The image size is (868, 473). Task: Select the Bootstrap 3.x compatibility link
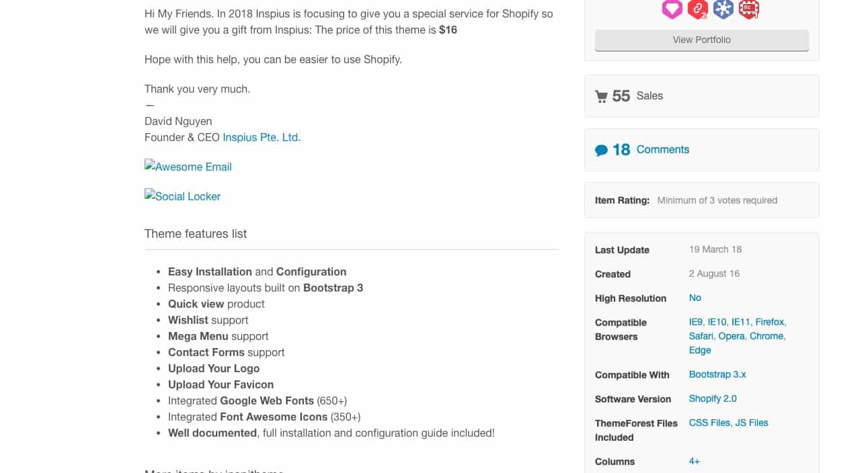[x=717, y=374]
